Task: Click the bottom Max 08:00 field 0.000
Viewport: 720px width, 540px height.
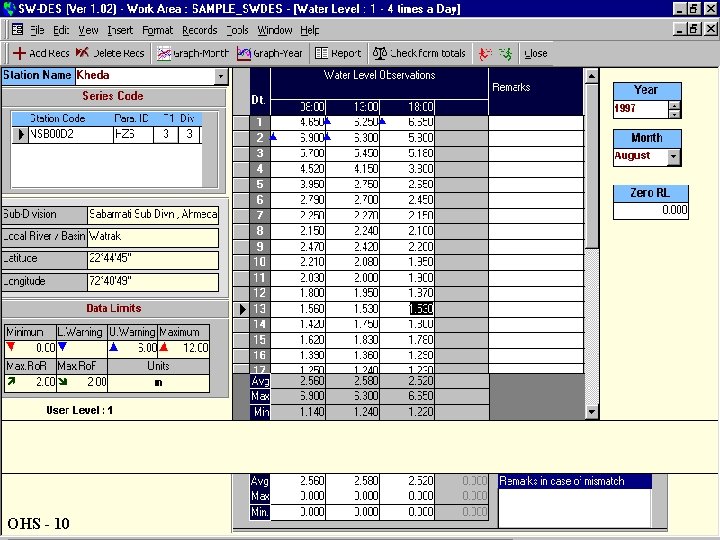Action: click(x=298, y=496)
